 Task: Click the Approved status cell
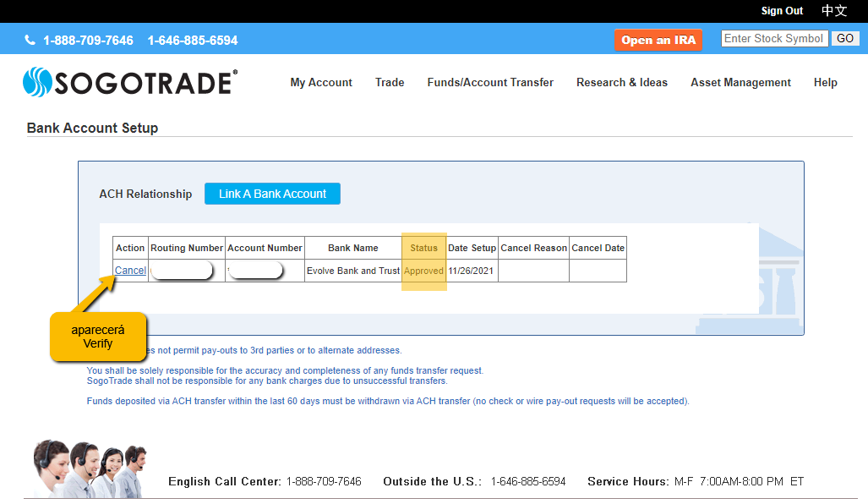423,271
